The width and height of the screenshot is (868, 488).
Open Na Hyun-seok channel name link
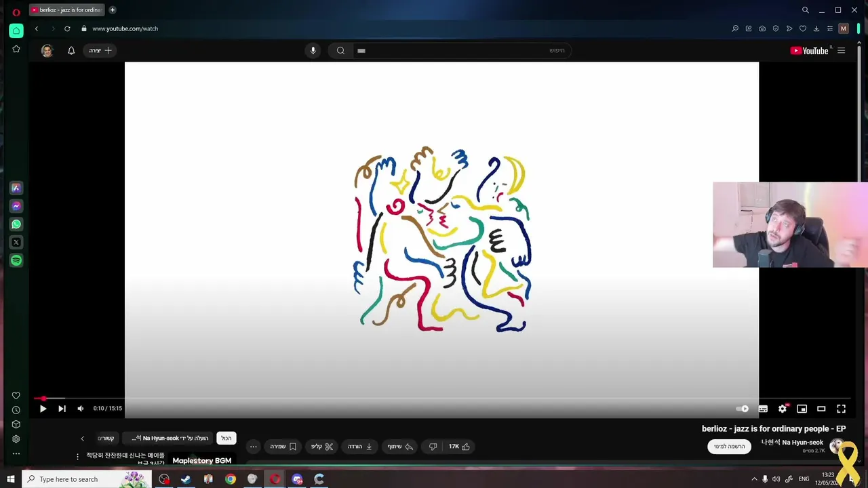[x=792, y=443]
